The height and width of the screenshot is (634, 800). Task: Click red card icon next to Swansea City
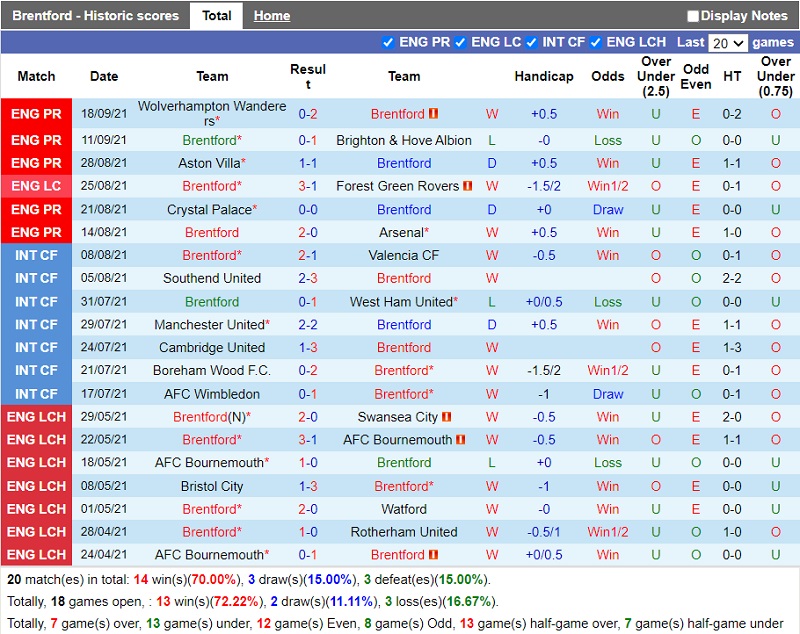point(447,417)
